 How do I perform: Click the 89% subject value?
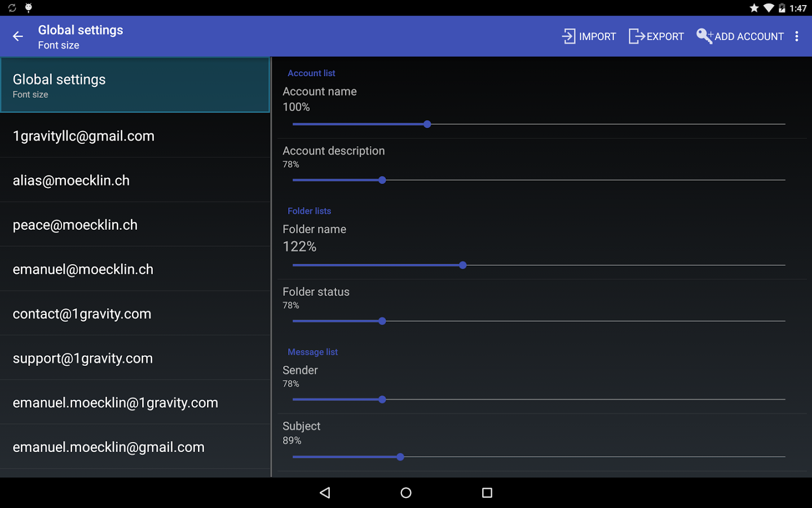[x=292, y=441]
